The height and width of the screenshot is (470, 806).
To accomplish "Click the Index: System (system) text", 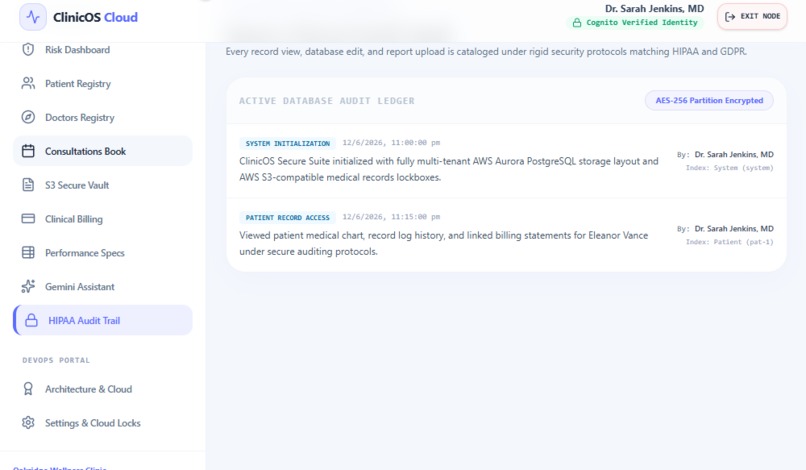I will pyautogui.click(x=729, y=168).
